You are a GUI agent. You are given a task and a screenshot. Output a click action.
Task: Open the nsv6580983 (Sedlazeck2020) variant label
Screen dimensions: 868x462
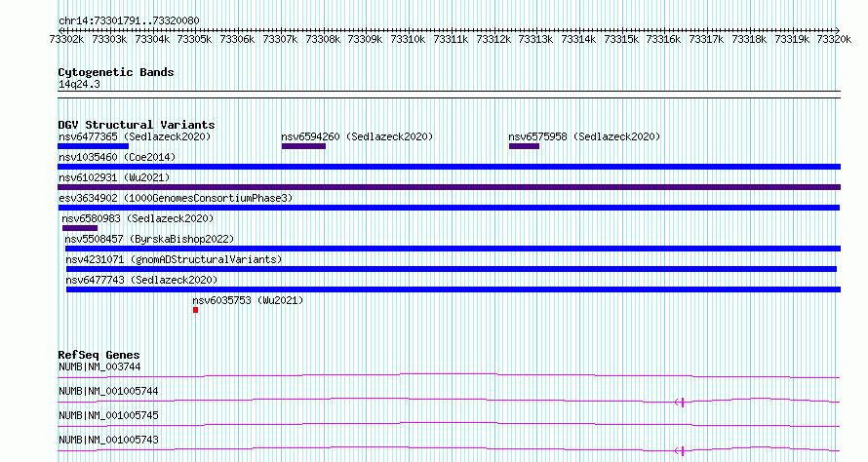point(138,218)
